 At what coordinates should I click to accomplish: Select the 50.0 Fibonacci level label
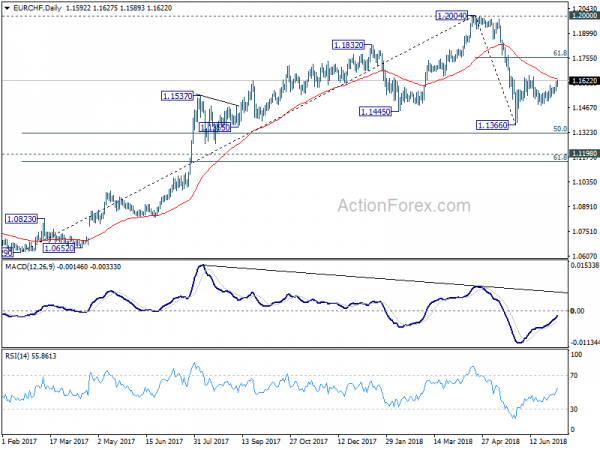[x=560, y=129]
